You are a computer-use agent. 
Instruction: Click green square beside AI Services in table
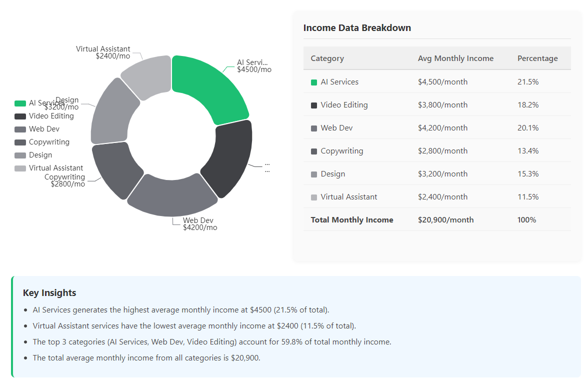[314, 82]
